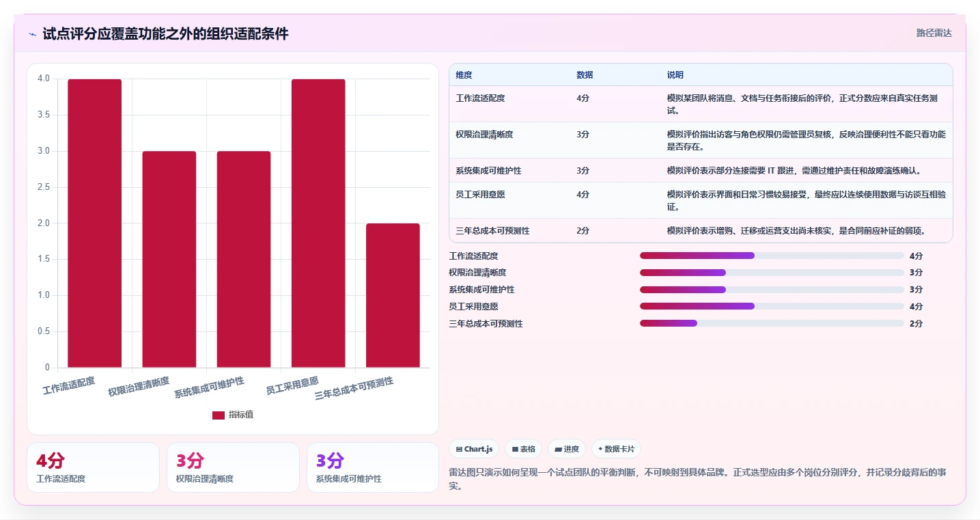The height and width of the screenshot is (520, 980).
Task: Open the 4分 工作流适配度 stat card
Action: (93, 467)
